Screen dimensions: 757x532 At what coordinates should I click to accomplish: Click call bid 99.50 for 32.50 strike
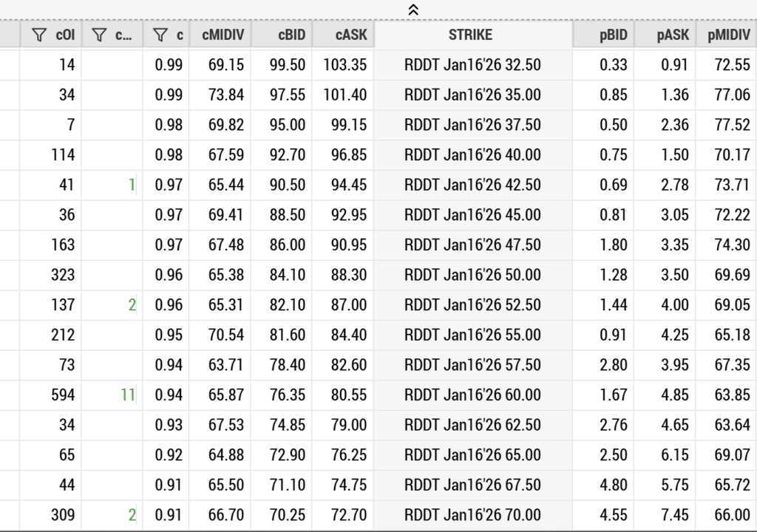point(288,65)
